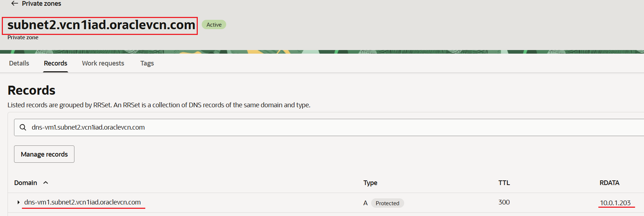
Task: Click the RDATA value 10.0.1.203
Action: point(615,203)
